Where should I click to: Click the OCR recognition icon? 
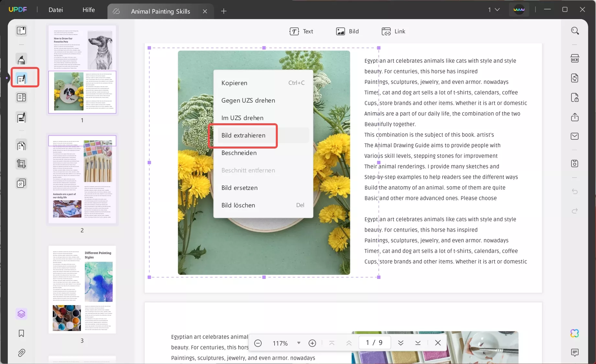tap(575, 59)
